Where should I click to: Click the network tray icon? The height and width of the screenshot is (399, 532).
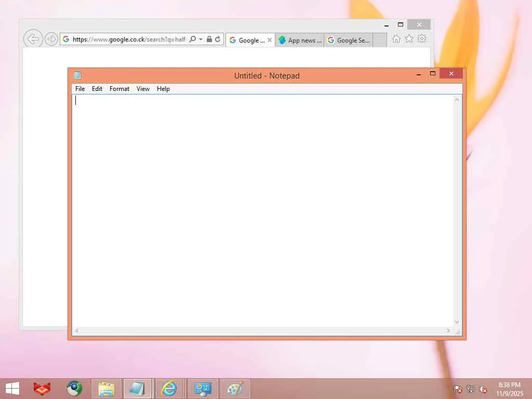pyautogui.click(x=471, y=389)
